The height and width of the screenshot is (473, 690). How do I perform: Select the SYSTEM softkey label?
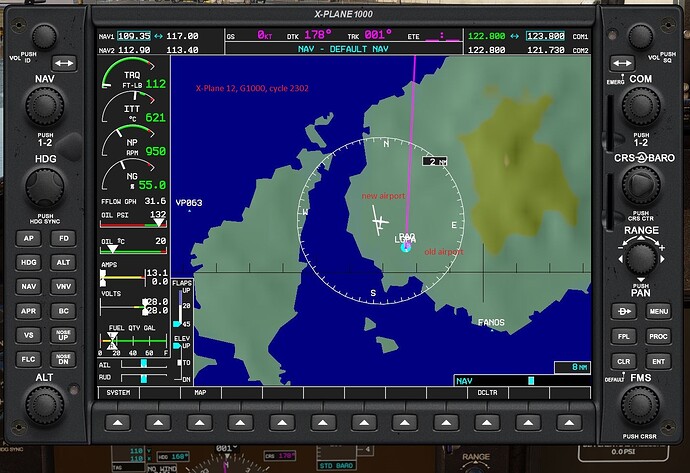pyautogui.click(x=118, y=392)
